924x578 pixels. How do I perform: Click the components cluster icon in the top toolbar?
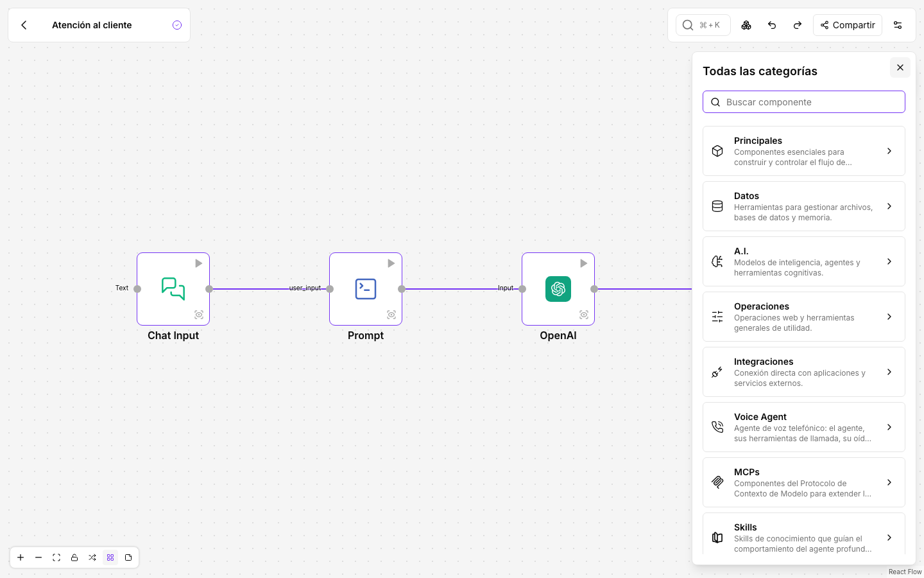click(746, 25)
